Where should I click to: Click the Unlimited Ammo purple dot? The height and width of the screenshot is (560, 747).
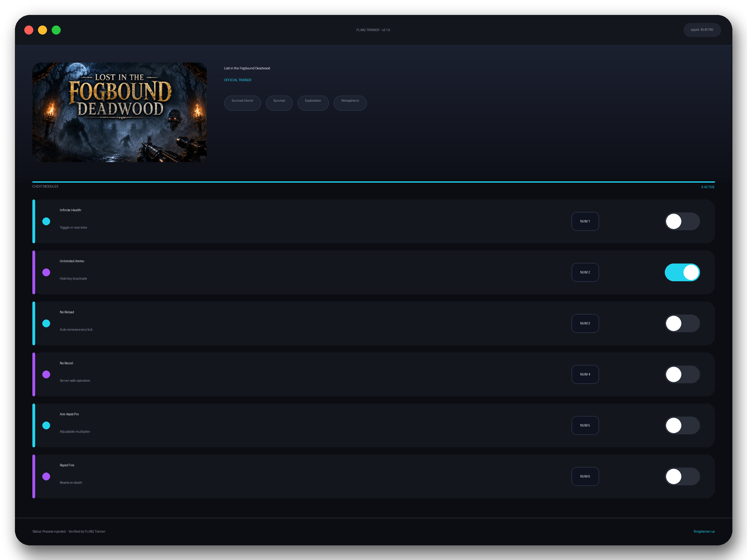tap(46, 273)
